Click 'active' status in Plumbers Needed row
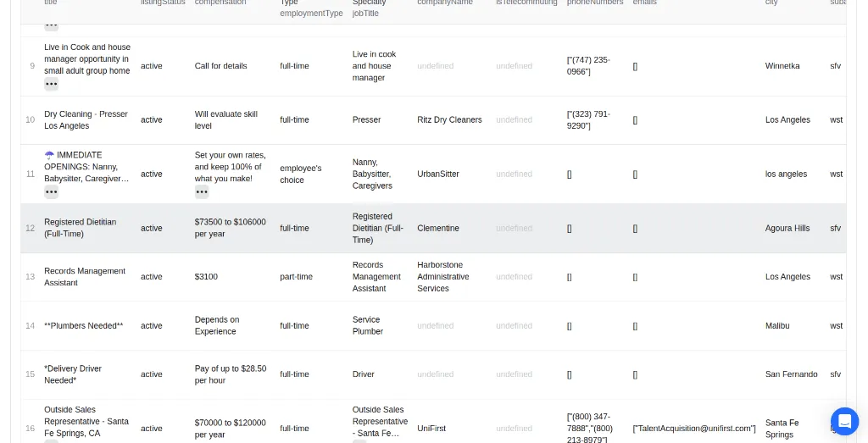 click(151, 326)
